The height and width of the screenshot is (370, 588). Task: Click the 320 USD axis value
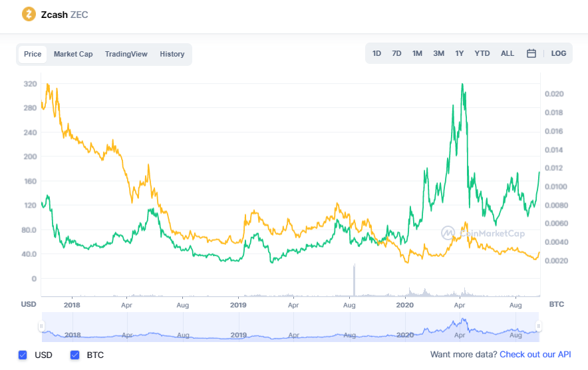coord(30,84)
